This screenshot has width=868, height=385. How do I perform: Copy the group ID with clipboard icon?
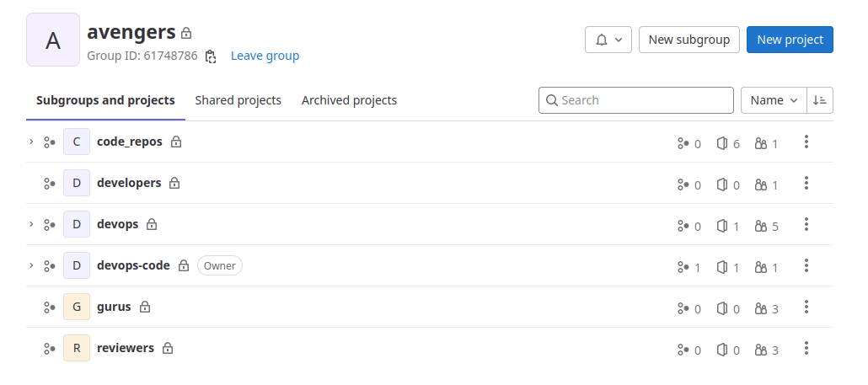click(211, 56)
